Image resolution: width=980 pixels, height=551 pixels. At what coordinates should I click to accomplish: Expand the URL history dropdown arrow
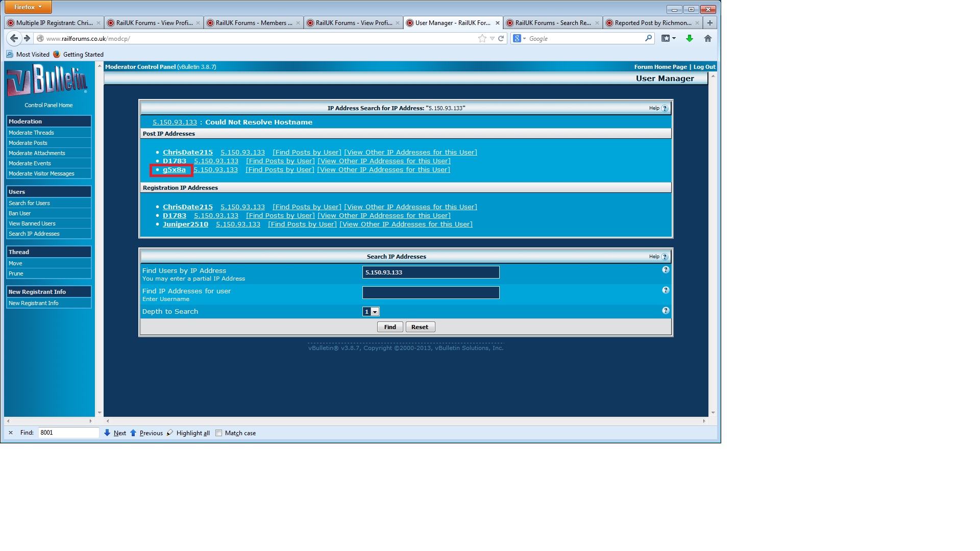pos(492,38)
